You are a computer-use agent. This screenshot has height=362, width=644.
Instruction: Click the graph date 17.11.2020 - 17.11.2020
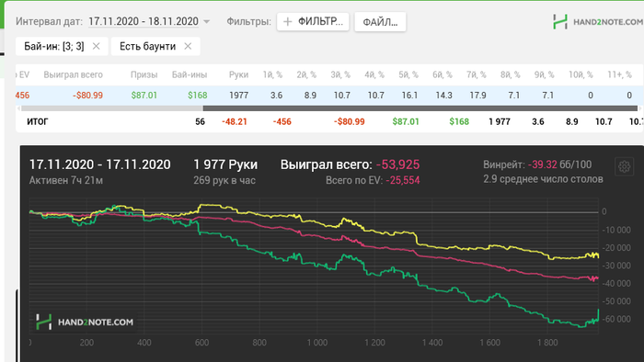click(x=99, y=164)
